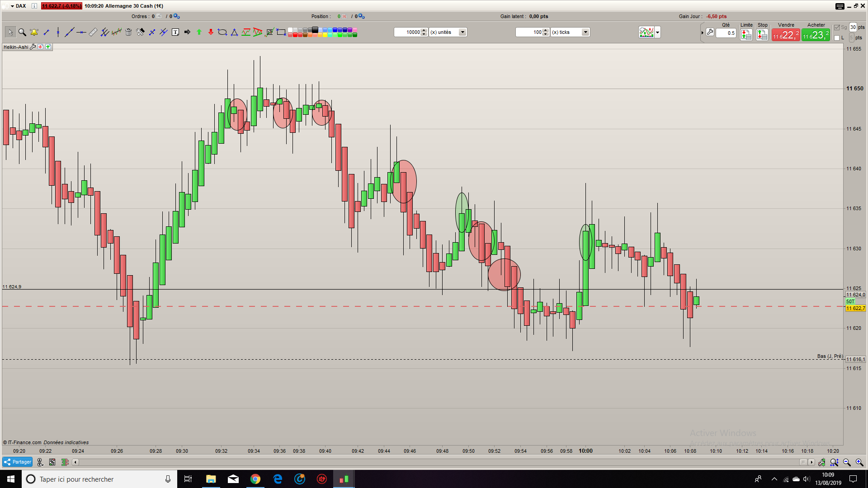Expand the indicators button dropdown arrow
Screen dimensions: 868x488
click(x=658, y=32)
